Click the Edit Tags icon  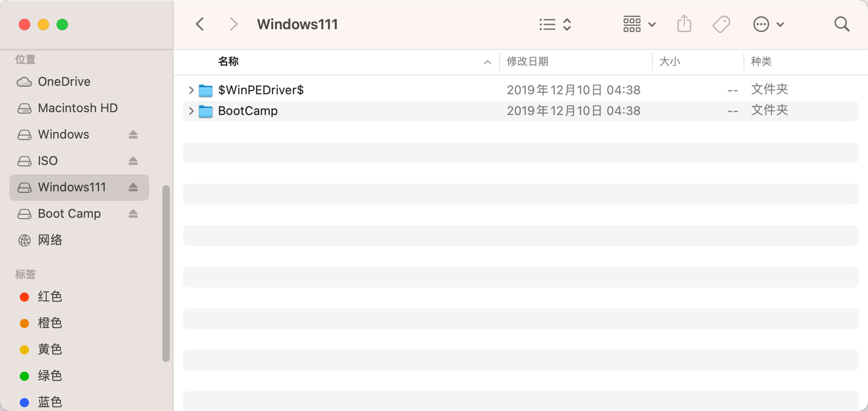[x=721, y=24]
